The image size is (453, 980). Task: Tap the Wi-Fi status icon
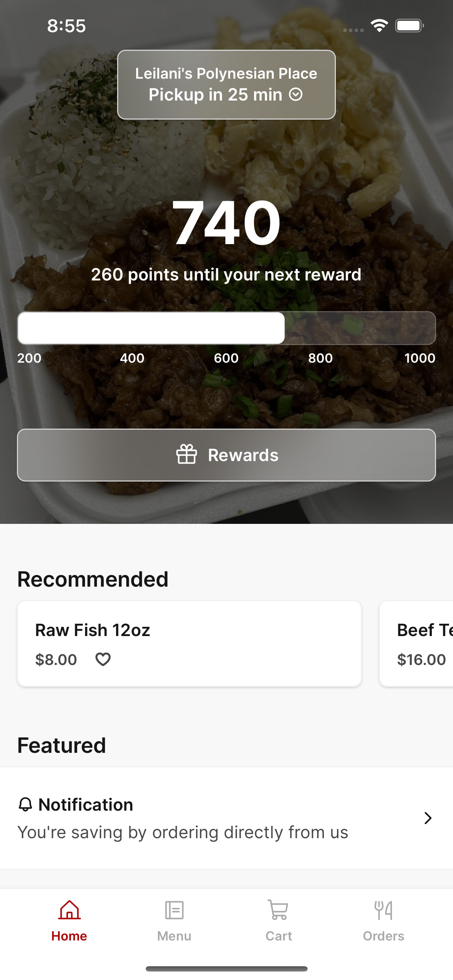[x=379, y=26]
